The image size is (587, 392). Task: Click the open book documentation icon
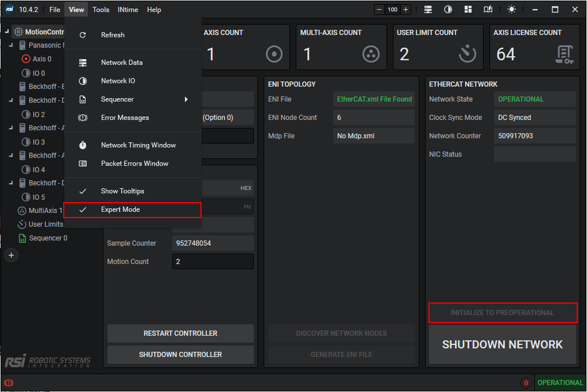click(x=488, y=10)
